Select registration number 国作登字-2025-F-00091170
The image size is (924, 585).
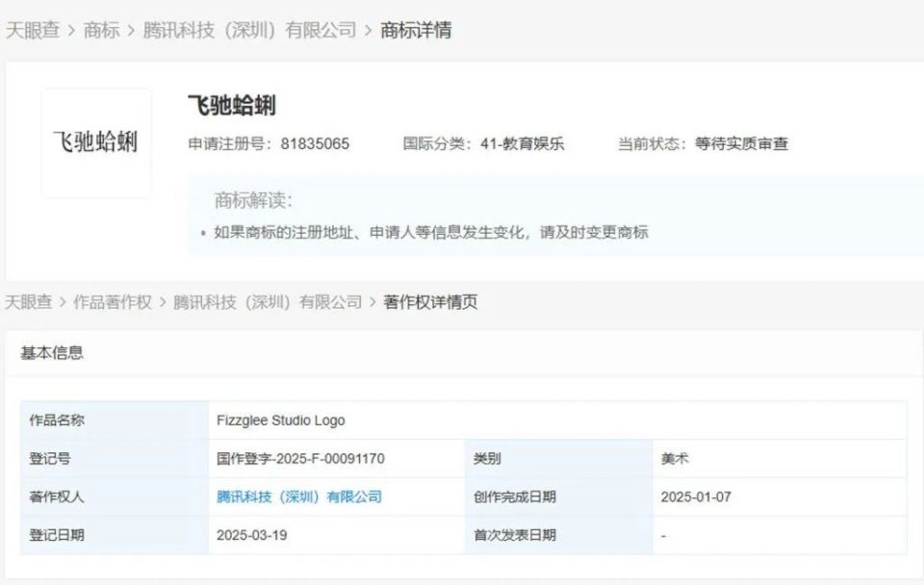click(x=300, y=458)
